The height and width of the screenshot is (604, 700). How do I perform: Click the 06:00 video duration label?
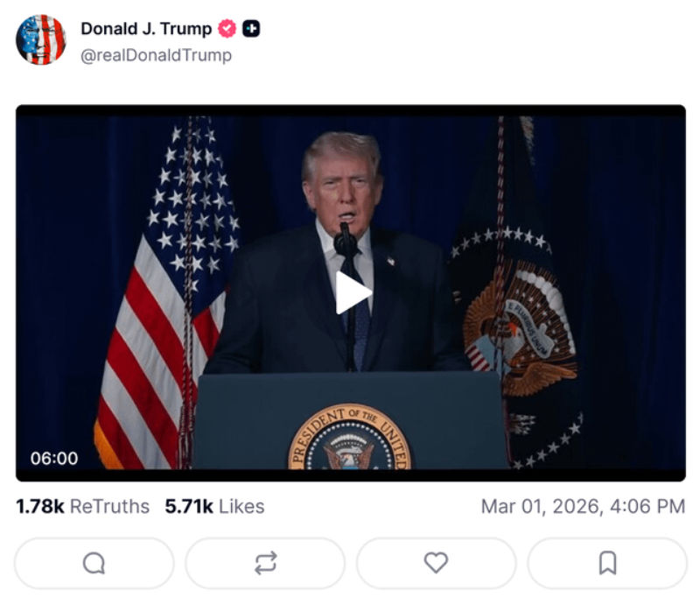[54, 459]
